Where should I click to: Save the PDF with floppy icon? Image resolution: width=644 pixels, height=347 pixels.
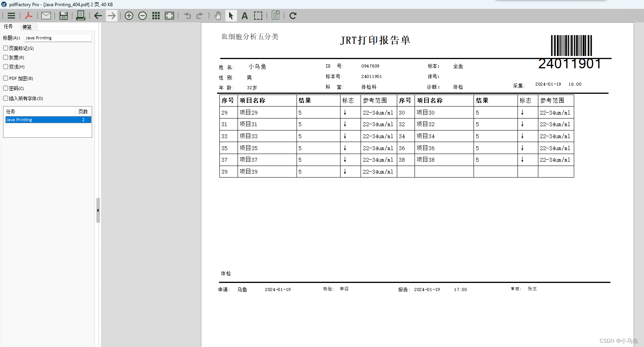pos(64,16)
